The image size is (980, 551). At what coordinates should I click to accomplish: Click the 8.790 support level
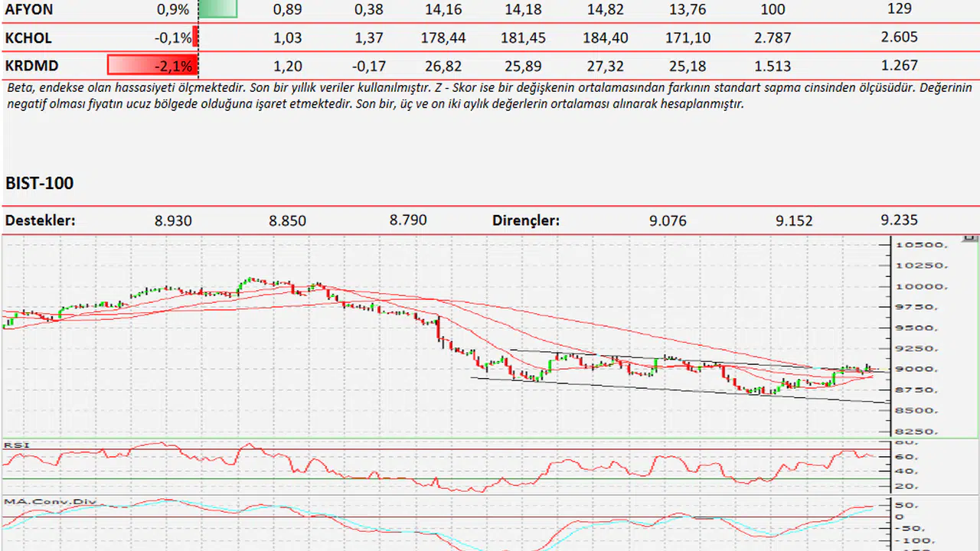(408, 220)
